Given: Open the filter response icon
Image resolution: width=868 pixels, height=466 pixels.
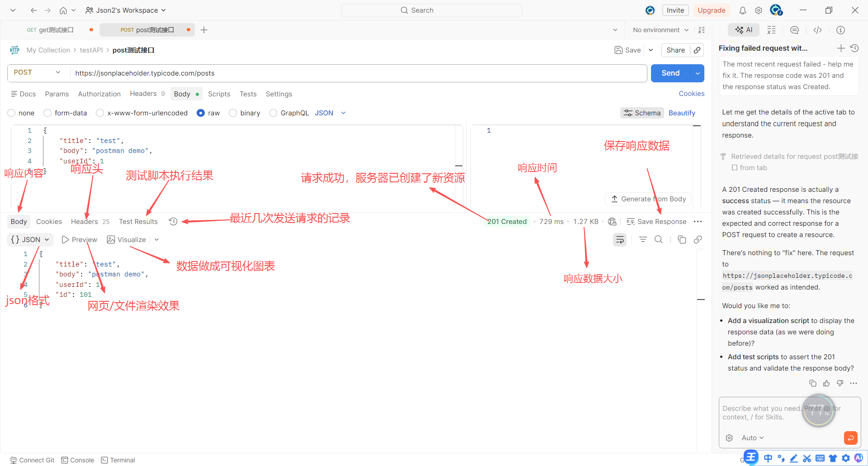Looking at the screenshot, I should click(x=643, y=239).
